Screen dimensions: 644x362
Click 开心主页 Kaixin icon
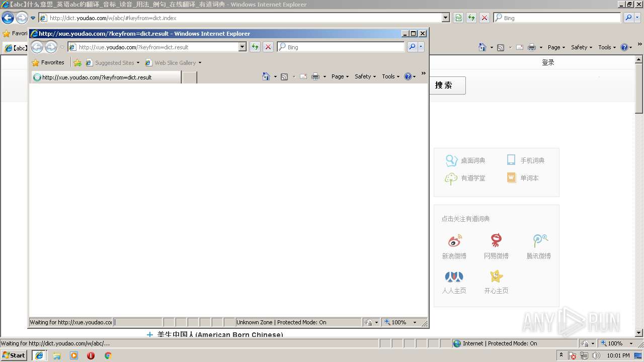tap(497, 276)
